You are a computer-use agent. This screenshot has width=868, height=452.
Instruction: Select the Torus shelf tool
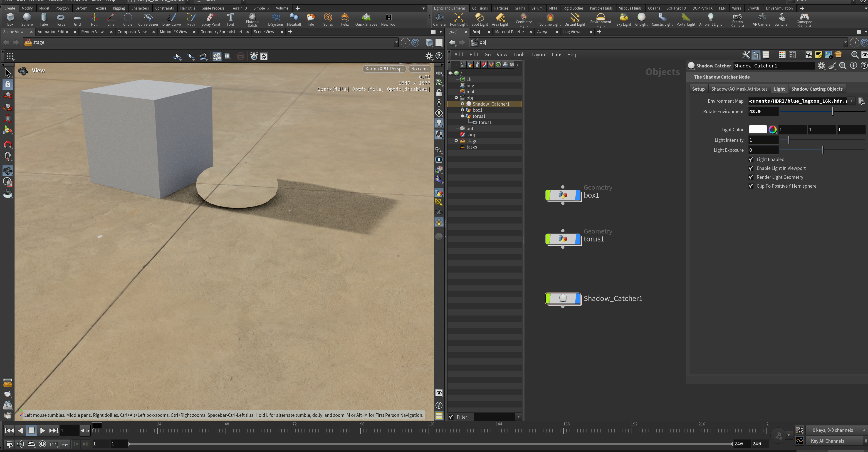click(61, 20)
